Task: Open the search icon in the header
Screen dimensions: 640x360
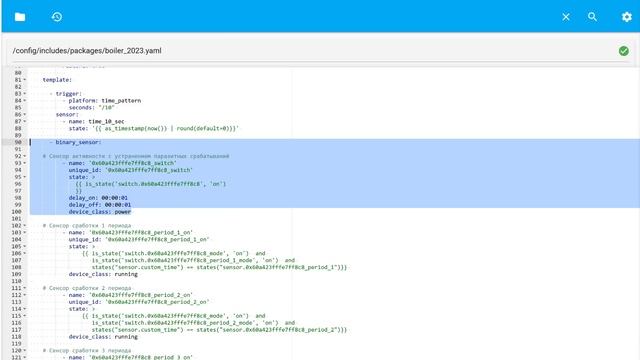Action: [592, 17]
